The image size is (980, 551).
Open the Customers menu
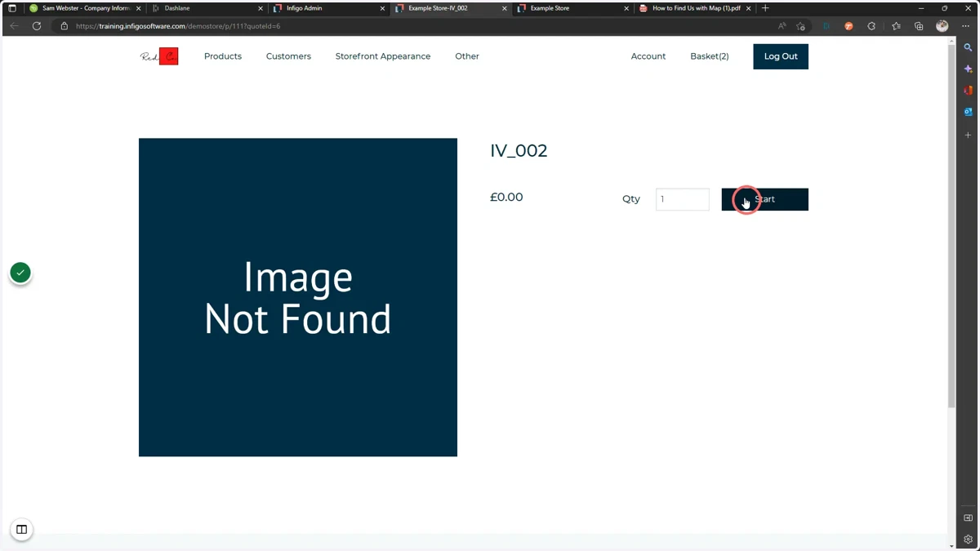[288, 56]
